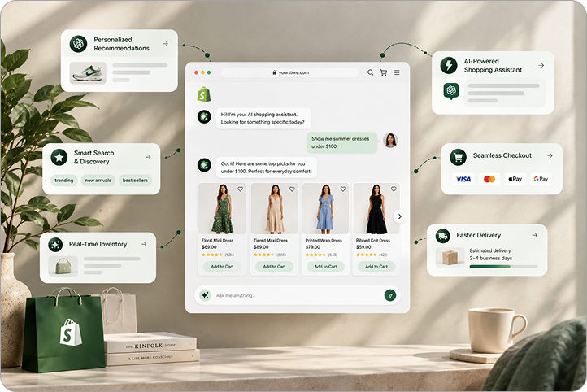Favorite the Tiered Maxi Dress with heart icon
This screenshot has height=392, width=587.
[x=292, y=189]
